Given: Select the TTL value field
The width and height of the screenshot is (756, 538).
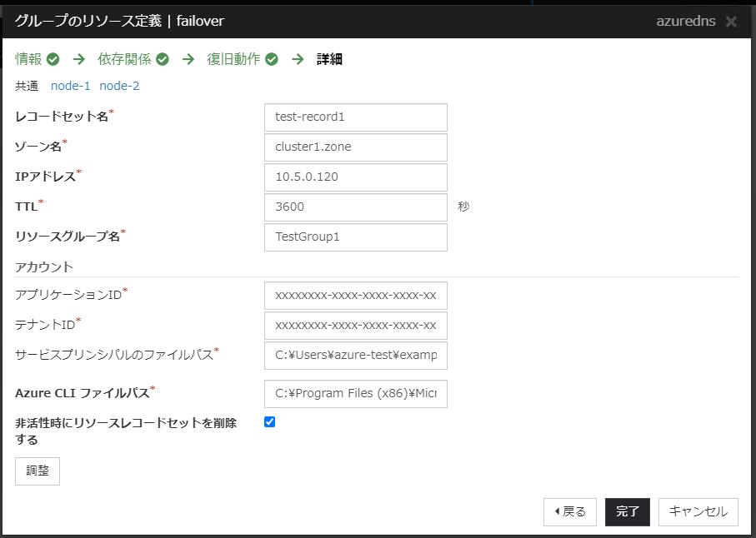Looking at the screenshot, I should click(x=355, y=207).
